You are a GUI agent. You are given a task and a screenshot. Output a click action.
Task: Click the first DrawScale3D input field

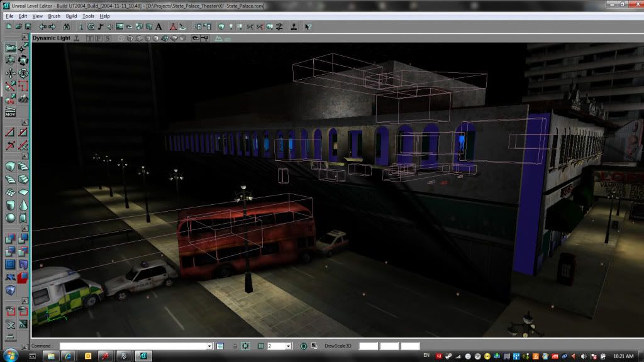pos(368,346)
